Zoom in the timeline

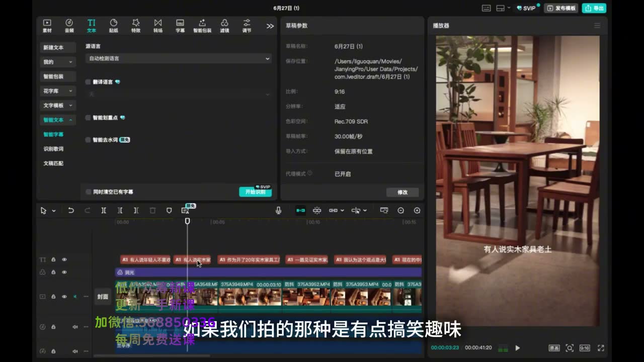pyautogui.click(x=417, y=211)
